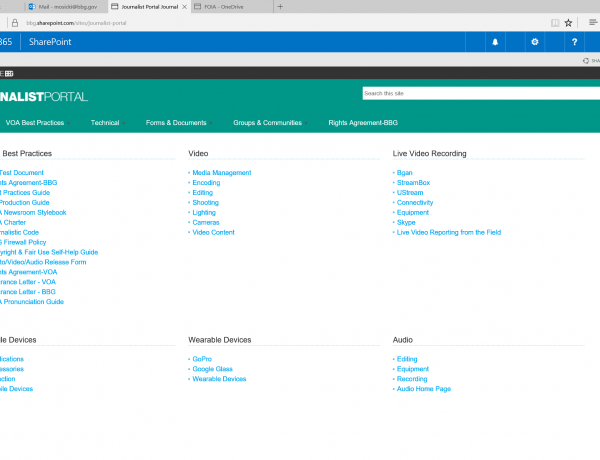Open the help question mark icon
Screen dimensions: 600x460
(x=574, y=42)
